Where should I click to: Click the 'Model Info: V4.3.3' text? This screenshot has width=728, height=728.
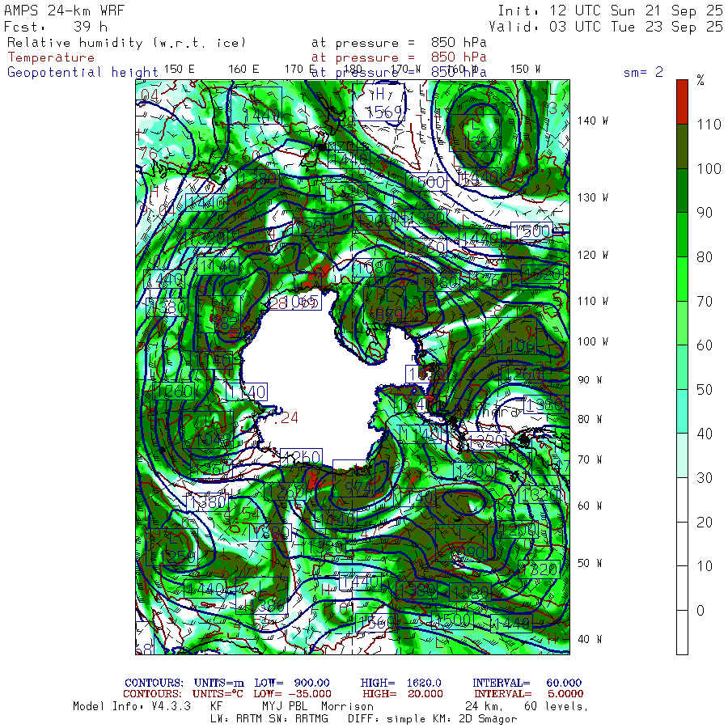(132, 707)
